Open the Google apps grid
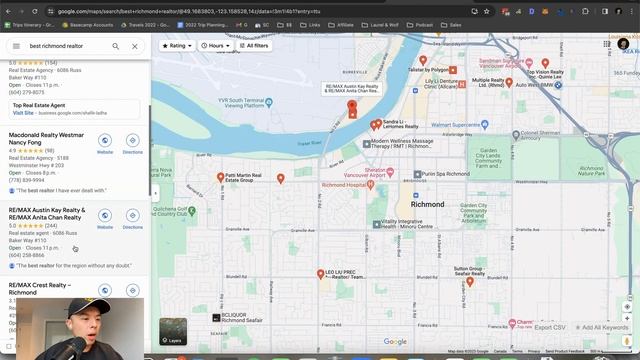 point(607,44)
